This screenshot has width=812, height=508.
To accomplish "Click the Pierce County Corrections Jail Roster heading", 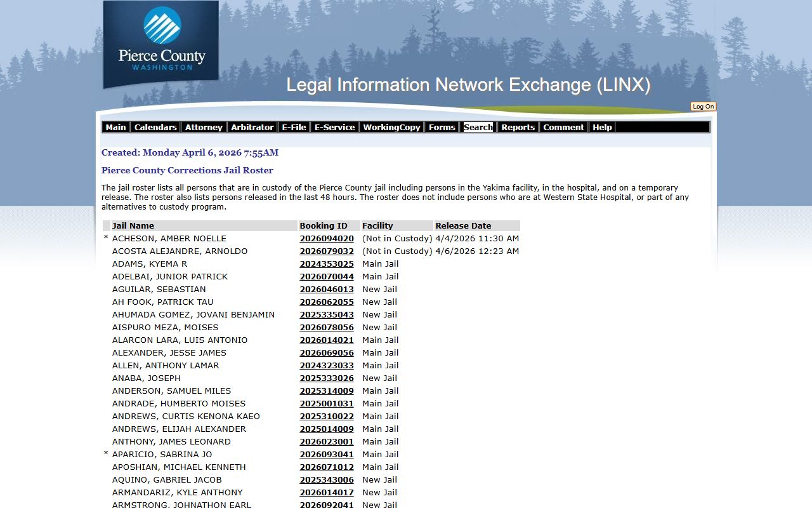I will [x=187, y=170].
